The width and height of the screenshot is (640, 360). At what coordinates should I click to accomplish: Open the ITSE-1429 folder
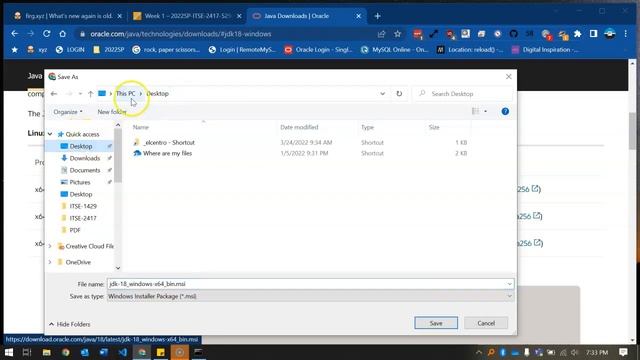pos(83,206)
